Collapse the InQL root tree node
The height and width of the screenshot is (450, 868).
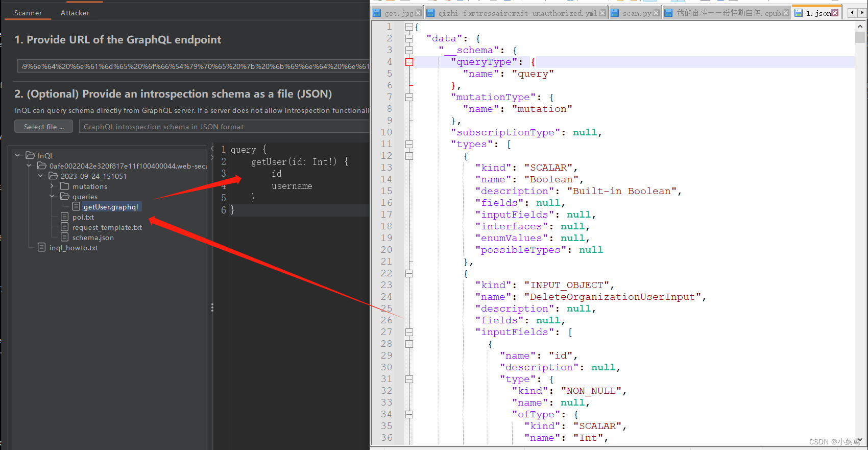click(x=18, y=155)
